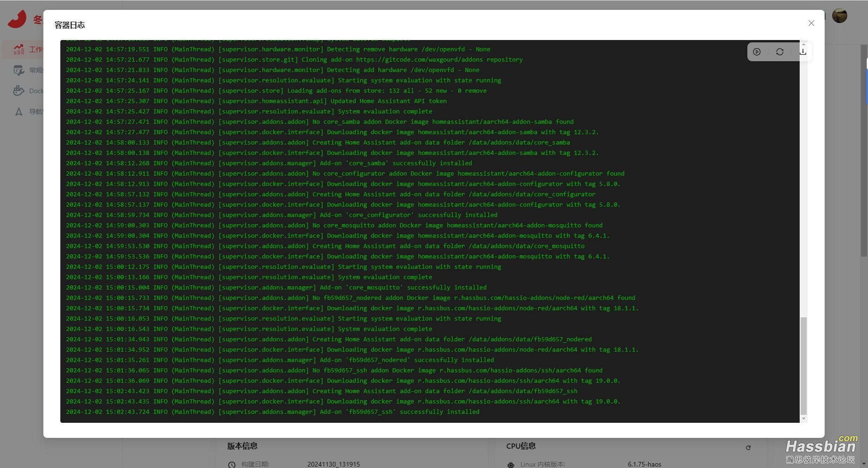
Task: Click the build date value 20241130_131915
Action: click(334, 464)
